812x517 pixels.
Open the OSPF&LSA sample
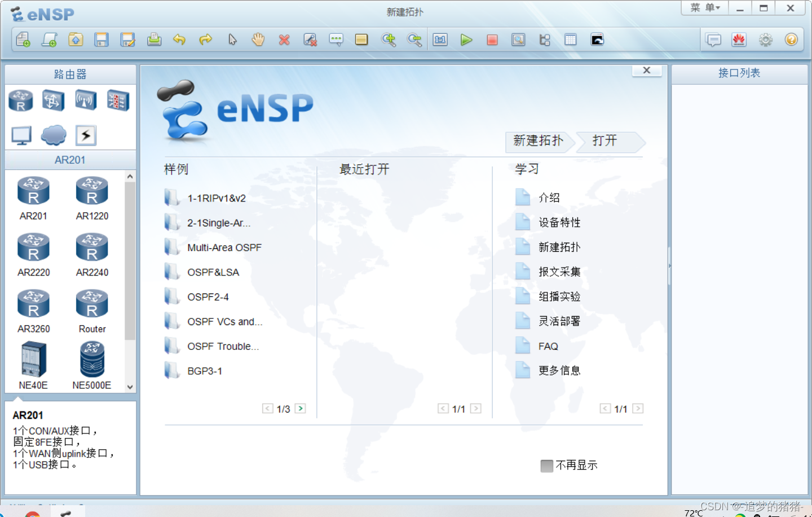[202, 273]
